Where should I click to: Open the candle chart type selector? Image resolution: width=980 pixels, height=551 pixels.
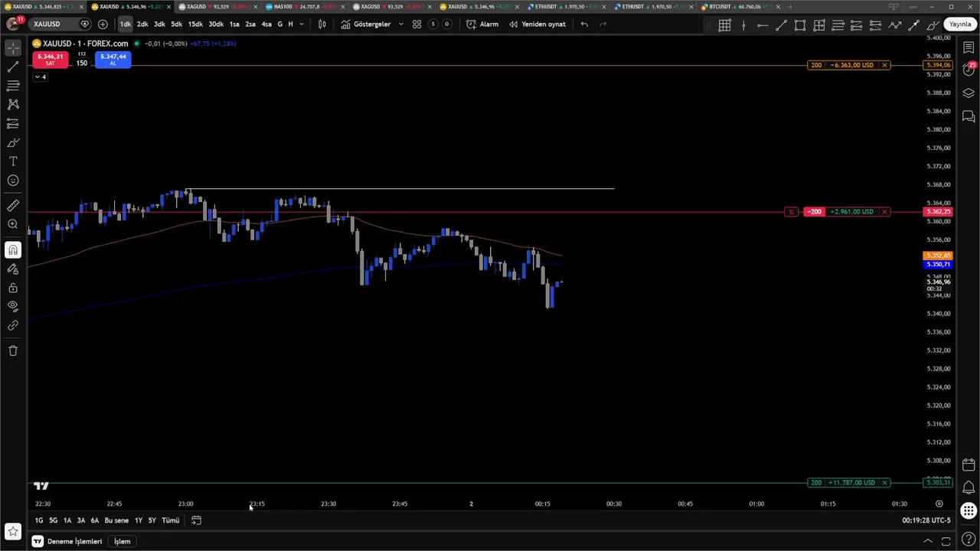(x=322, y=24)
